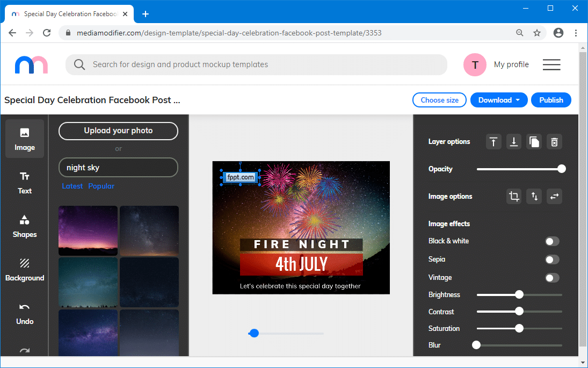Select the purple night sky thumbnail
This screenshot has height=368, width=588.
tap(88, 230)
